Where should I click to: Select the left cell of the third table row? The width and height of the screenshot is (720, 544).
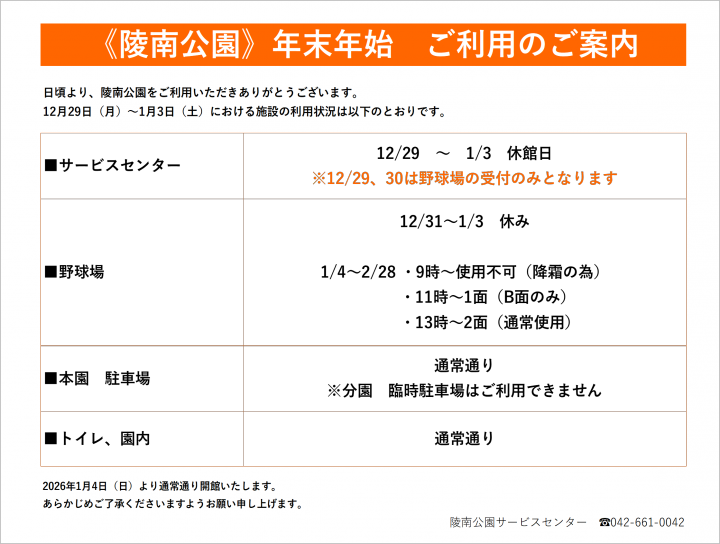142,378
